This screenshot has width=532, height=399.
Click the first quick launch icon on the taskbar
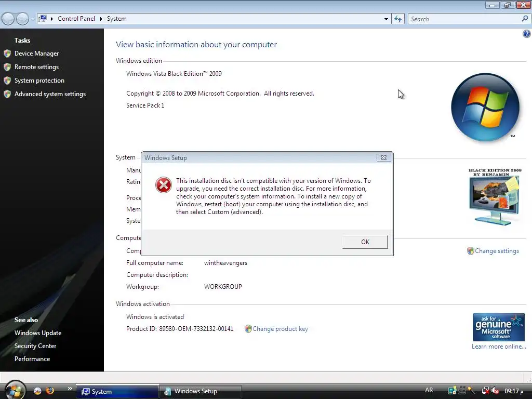click(37, 391)
